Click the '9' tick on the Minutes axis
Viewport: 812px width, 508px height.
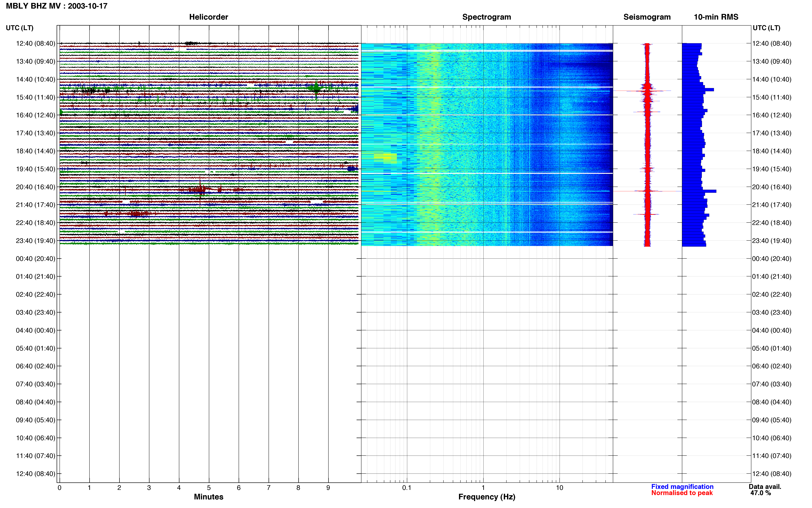[328, 488]
